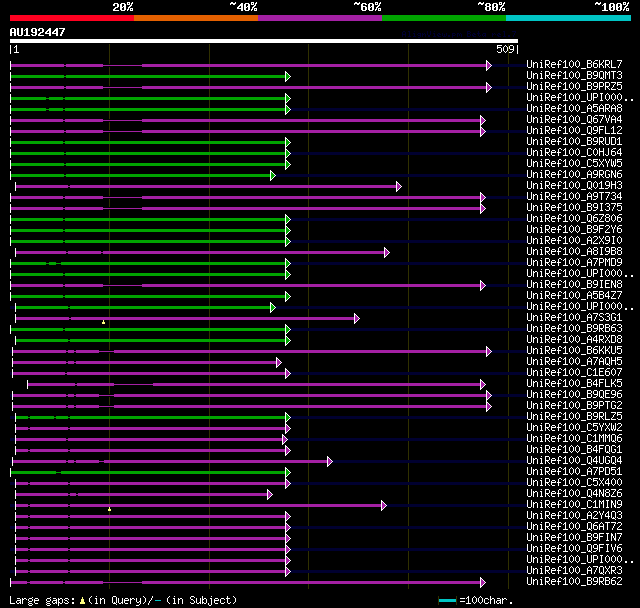
Task: Select the UniRef100_A2Y4Q3 subject name
Action: coord(574,516)
